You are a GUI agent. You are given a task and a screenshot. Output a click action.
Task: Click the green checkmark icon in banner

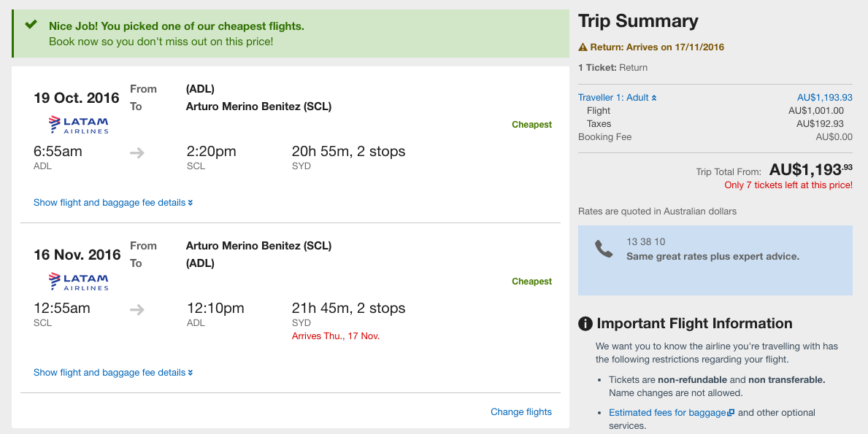point(31,24)
